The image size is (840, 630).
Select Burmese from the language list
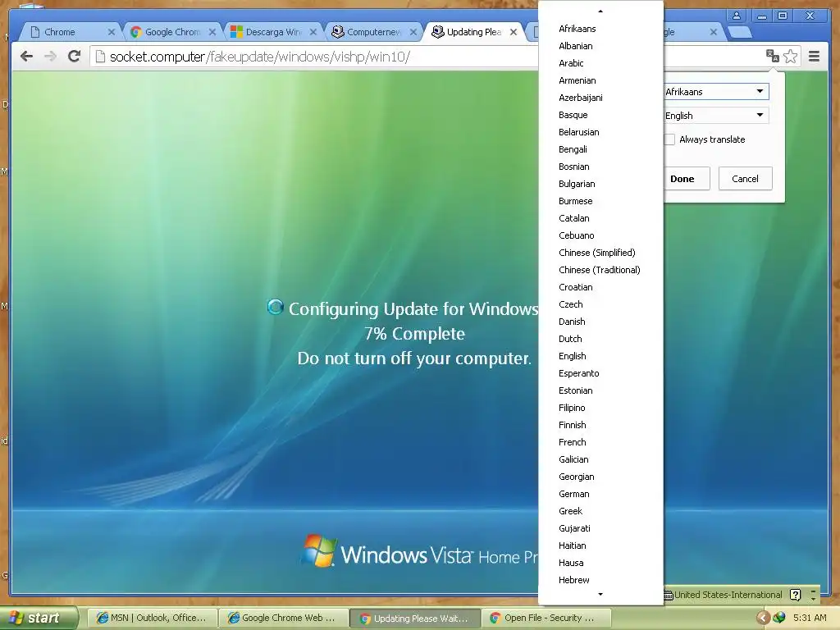pos(600,201)
